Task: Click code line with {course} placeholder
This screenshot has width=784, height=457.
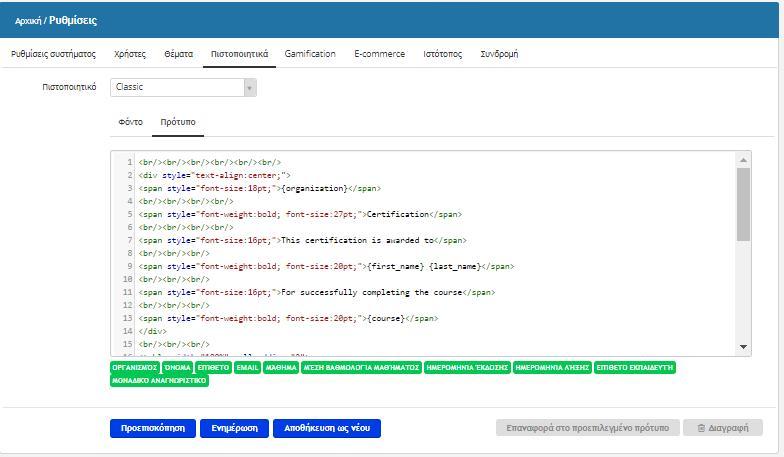Action: [x=288, y=318]
